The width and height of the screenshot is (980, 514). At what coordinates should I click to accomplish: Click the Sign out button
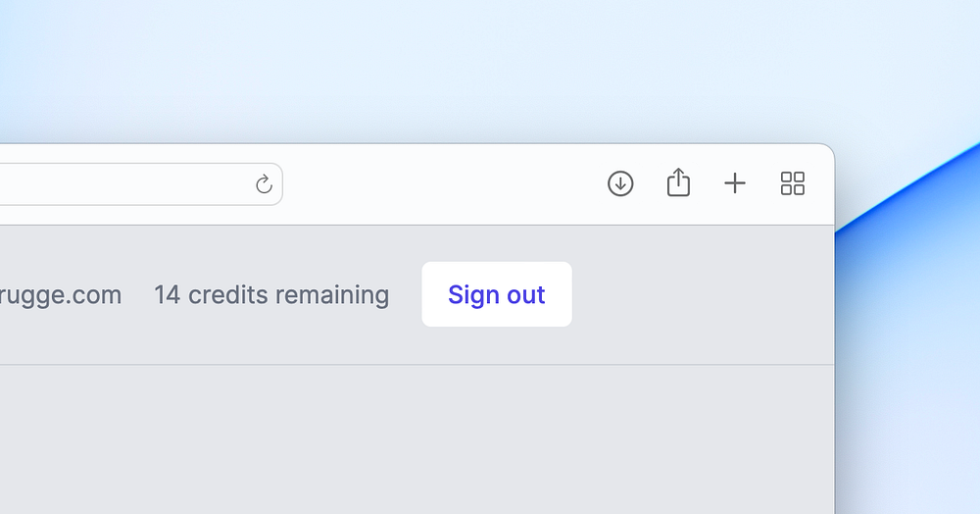497,294
